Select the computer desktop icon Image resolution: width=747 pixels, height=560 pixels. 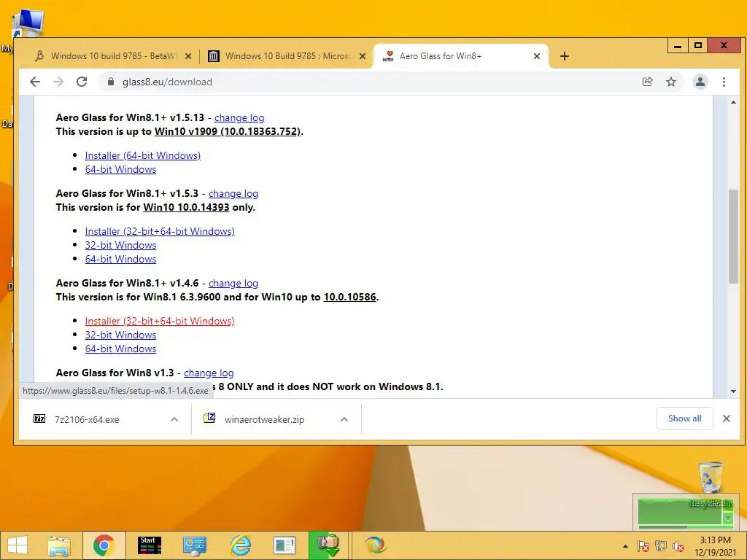28,23
